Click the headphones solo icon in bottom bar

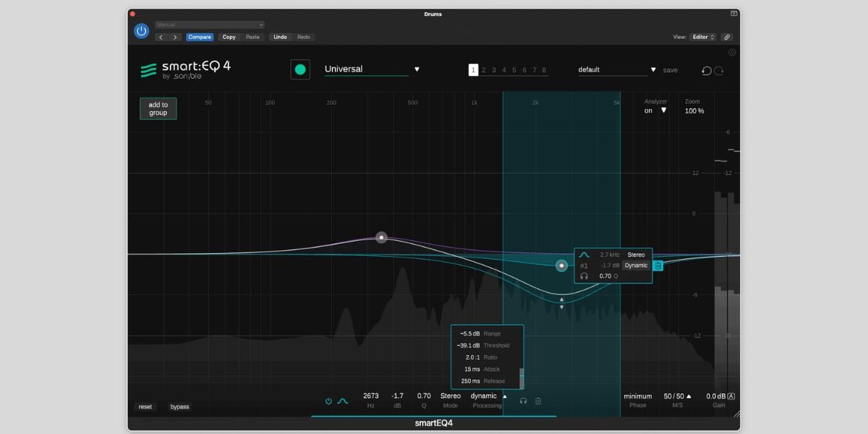(x=523, y=401)
